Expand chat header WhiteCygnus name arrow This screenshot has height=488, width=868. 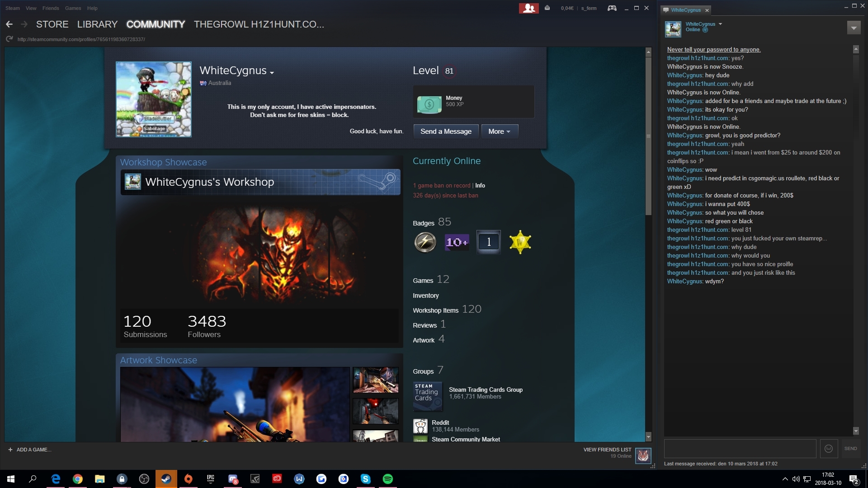(x=720, y=24)
